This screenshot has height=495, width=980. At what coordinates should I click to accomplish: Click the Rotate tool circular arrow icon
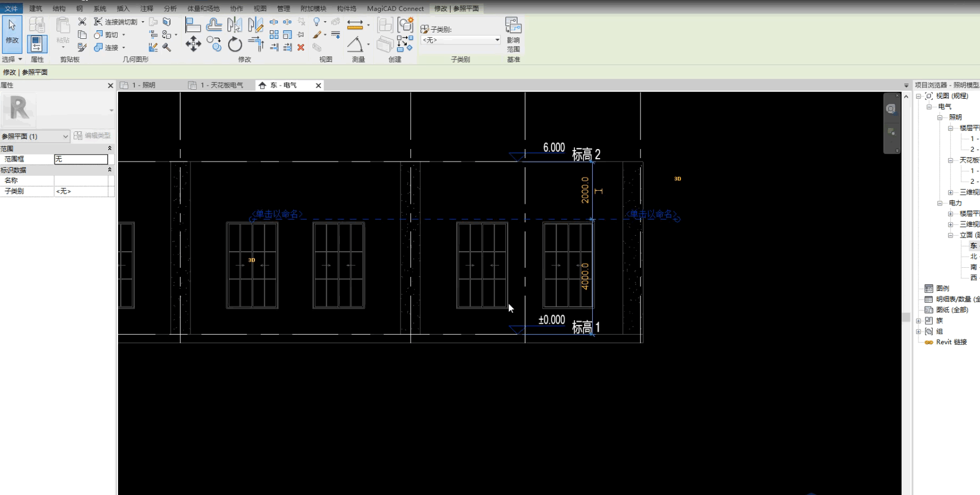[235, 44]
